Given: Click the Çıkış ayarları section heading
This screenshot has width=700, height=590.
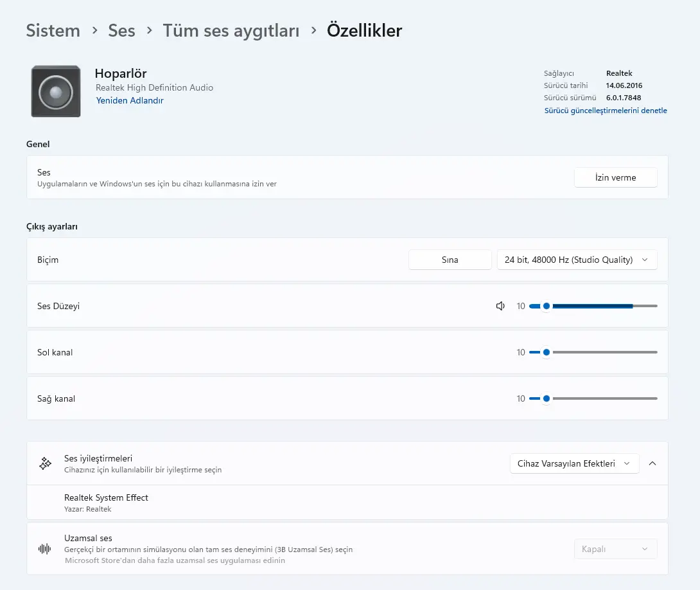Looking at the screenshot, I should point(52,226).
